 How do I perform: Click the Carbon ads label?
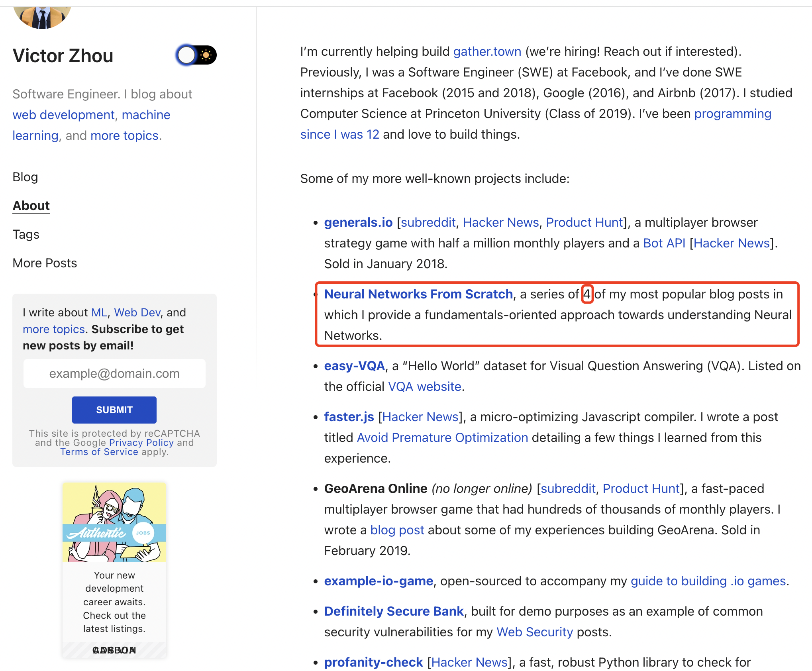coord(114,650)
